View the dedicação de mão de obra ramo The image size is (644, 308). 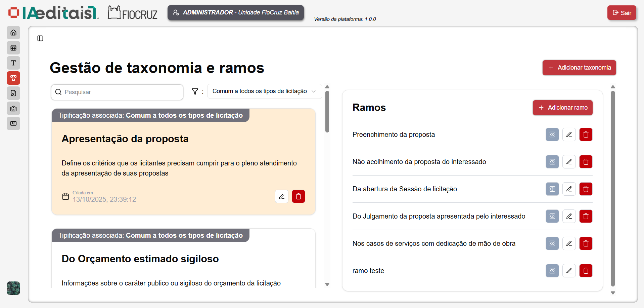coord(552,243)
